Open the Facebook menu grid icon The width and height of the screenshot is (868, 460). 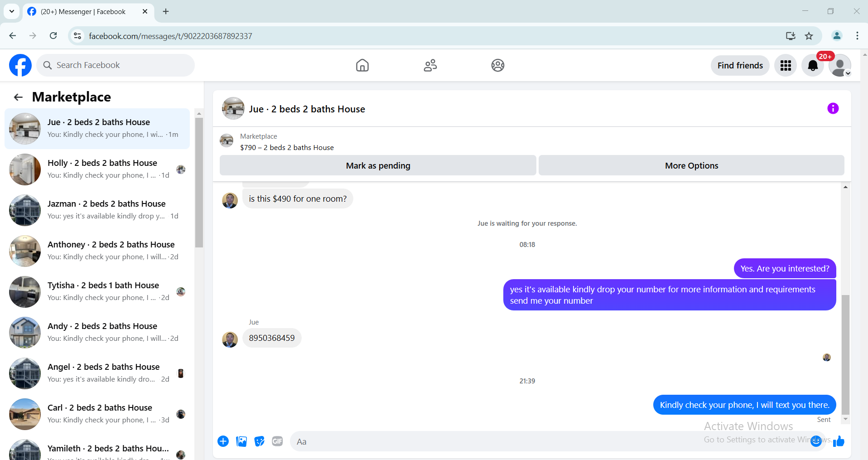click(786, 66)
